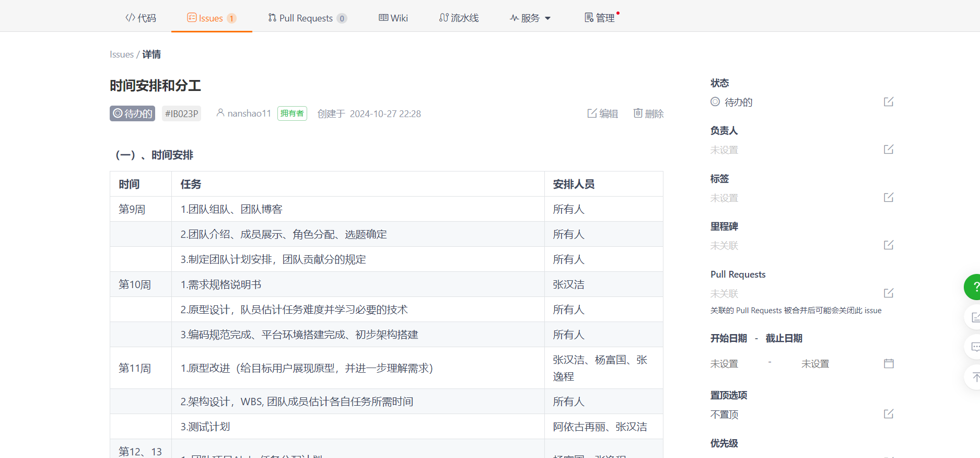This screenshot has height=458, width=980.
Task: Click the user icon beside nanshao11
Action: click(x=220, y=113)
